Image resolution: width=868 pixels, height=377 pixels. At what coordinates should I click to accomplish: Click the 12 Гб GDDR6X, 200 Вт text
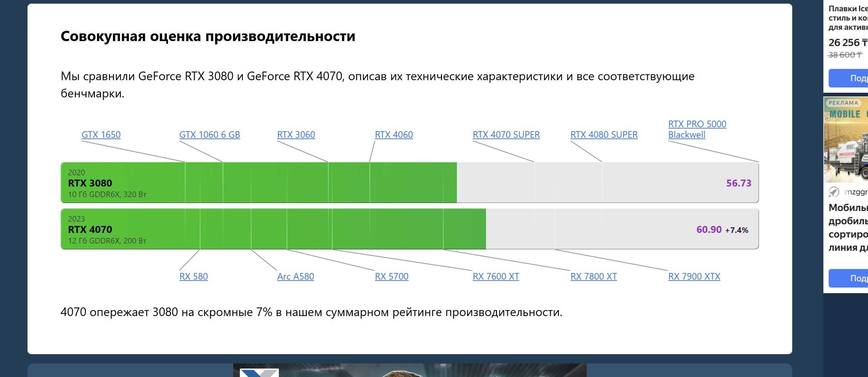(x=107, y=241)
